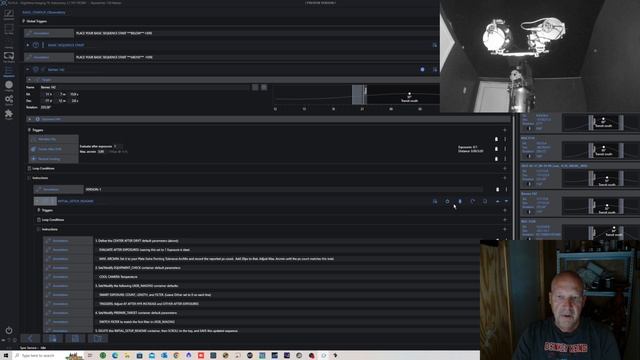
Task: Add an instruction to Barnard 142 Instructions
Action: 505,178
